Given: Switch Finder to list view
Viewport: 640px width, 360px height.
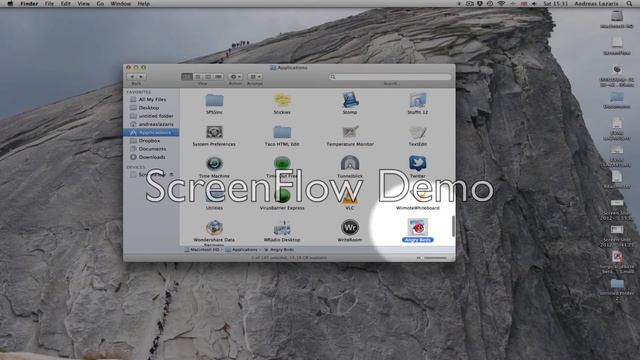Looking at the screenshot, I should click(198, 77).
